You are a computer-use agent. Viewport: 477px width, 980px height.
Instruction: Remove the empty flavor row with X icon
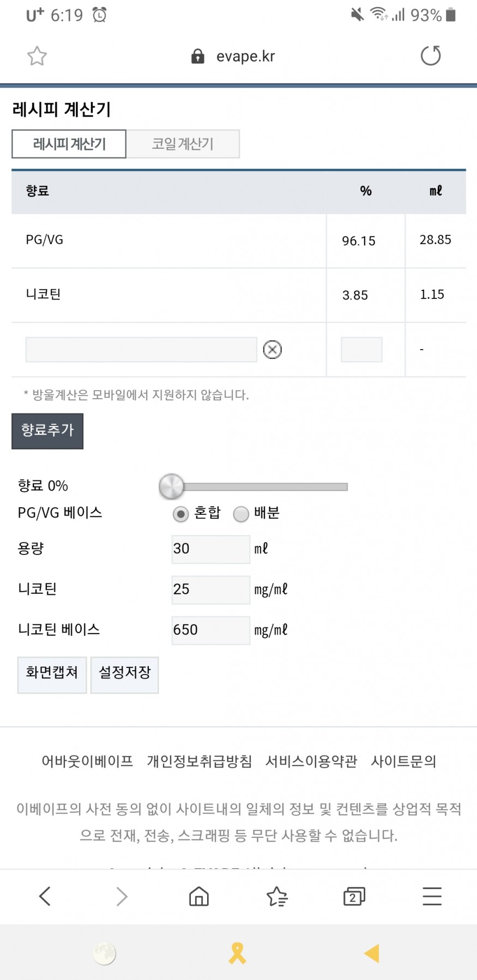coord(273,349)
